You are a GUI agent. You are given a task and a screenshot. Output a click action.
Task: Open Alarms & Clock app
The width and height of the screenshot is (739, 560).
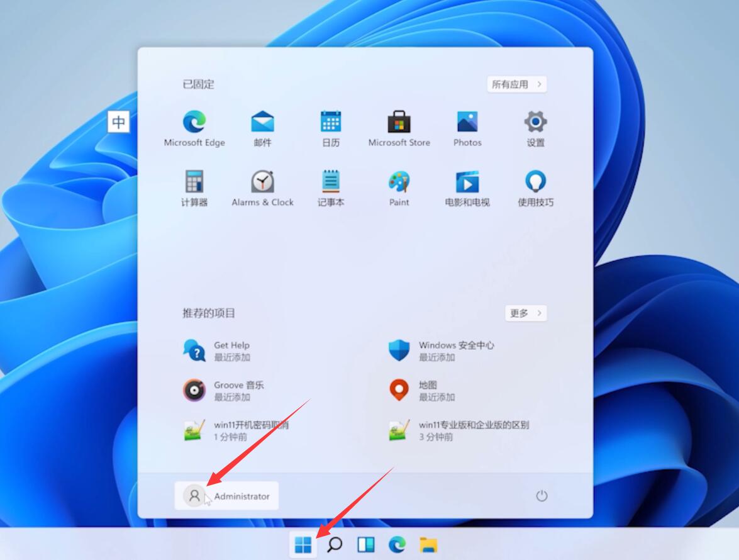(x=262, y=189)
